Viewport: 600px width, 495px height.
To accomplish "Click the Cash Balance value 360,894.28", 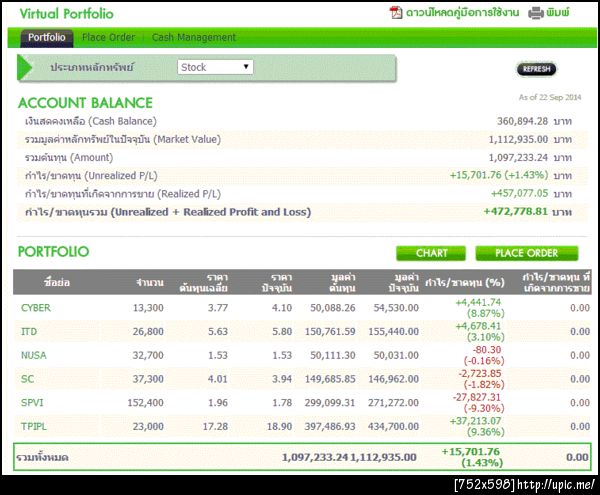I will (522, 121).
